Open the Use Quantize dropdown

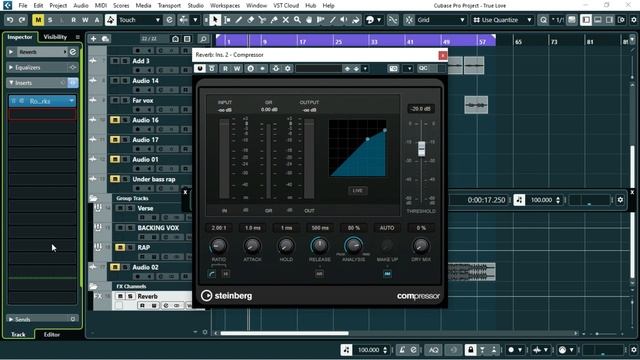(x=503, y=20)
